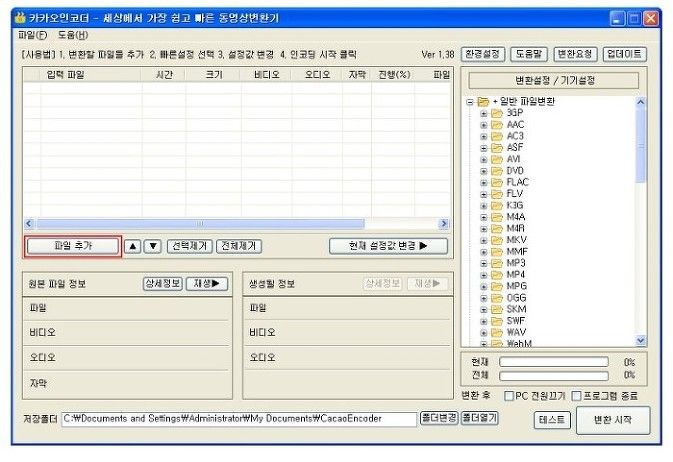
Task: Click the 전체제거 button
Action: pos(239,246)
